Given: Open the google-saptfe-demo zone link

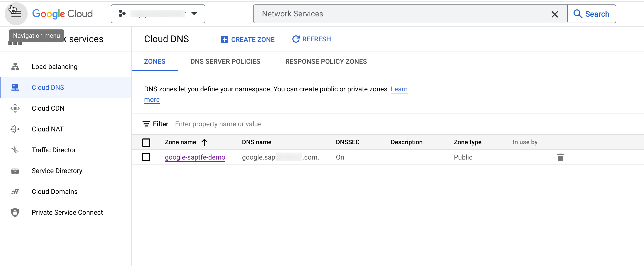Looking at the screenshot, I should tap(195, 157).
